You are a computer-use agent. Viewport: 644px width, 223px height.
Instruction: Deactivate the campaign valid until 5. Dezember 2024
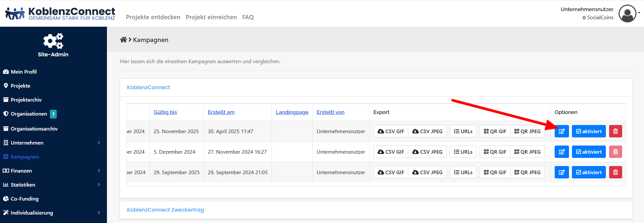[x=589, y=152]
